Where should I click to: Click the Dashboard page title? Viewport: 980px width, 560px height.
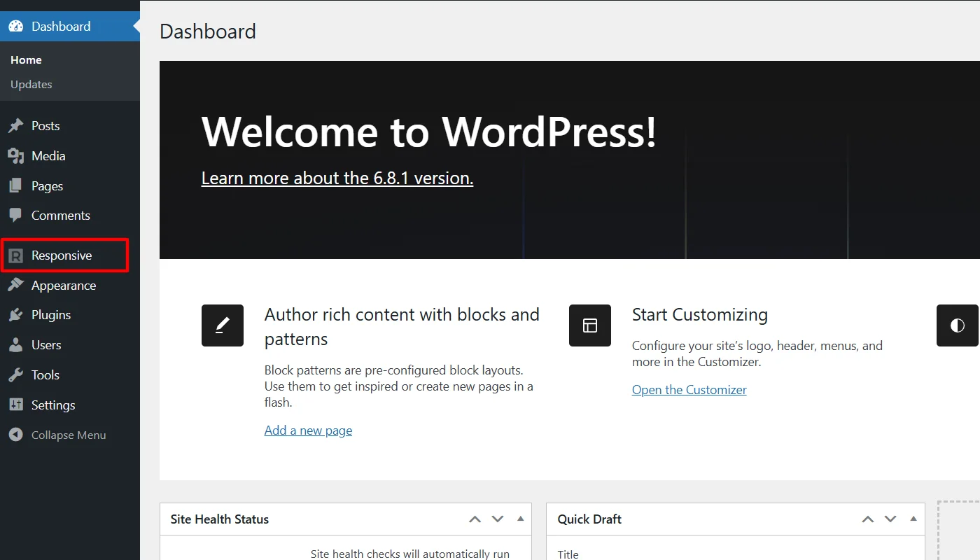click(x=208, y=31)
